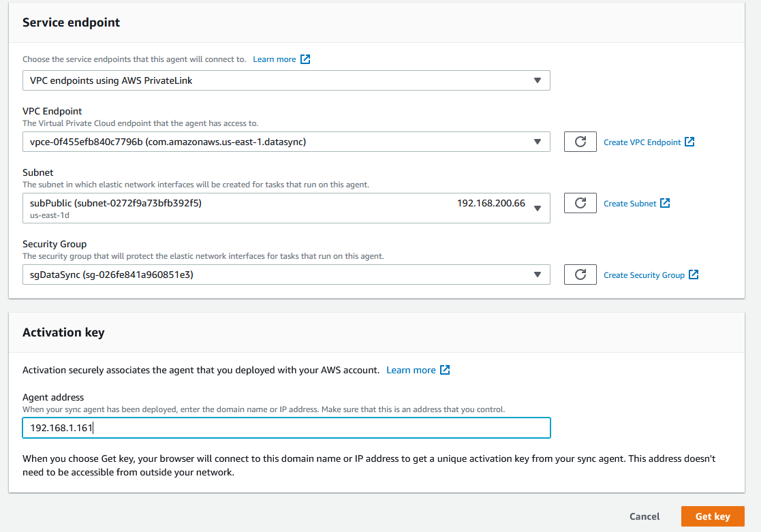The height and width of the screenshot is (532, 761).
Task: Expand the Security Group dropdown
Action: (x=286, y=275)
